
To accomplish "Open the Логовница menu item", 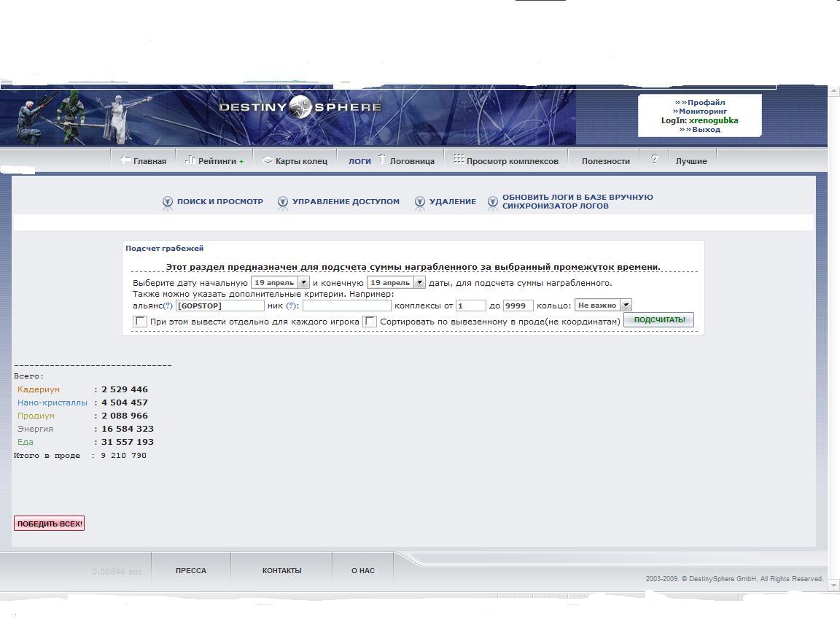I will pos(412,161).
